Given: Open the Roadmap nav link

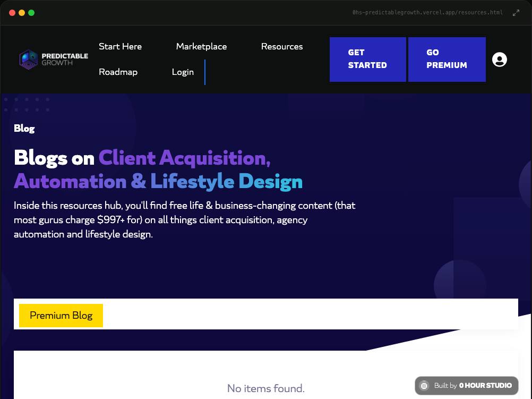Looking at the screenshot, I should (118, 72).
